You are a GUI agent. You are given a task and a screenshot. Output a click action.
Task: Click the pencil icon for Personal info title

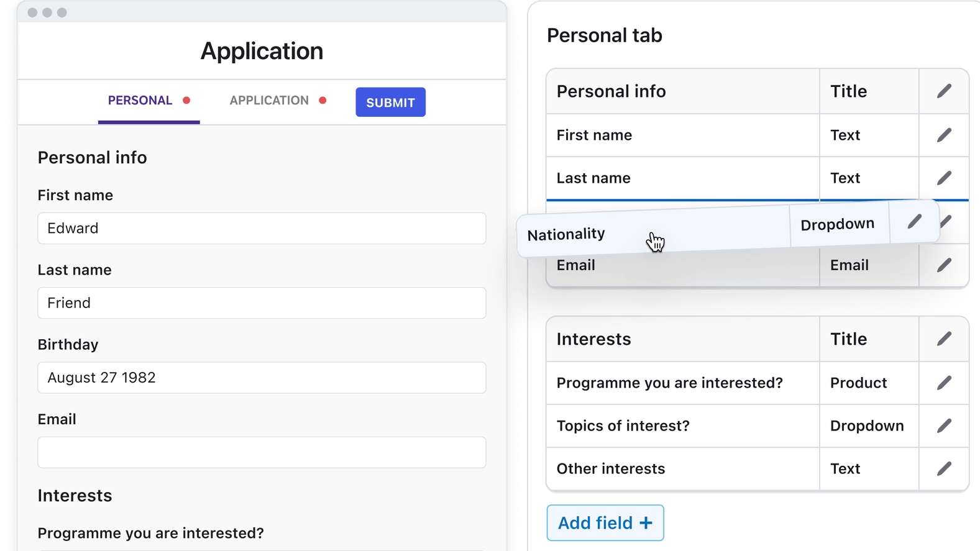(x=944, y=91)
